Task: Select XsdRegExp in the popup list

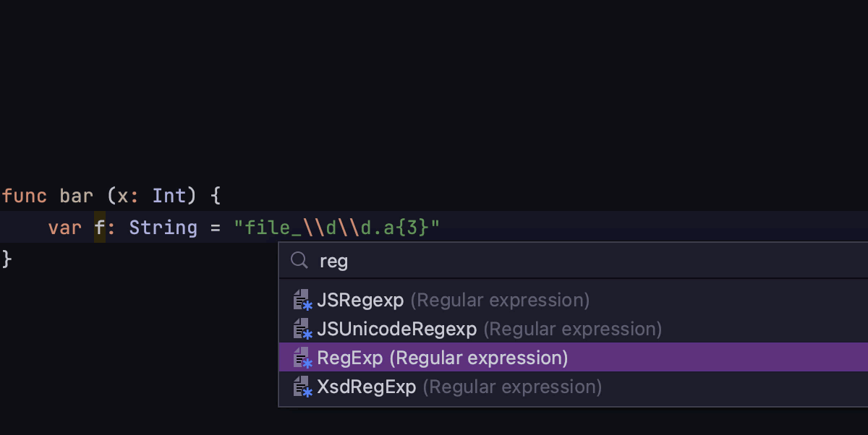Action: (x=366, y=387)
